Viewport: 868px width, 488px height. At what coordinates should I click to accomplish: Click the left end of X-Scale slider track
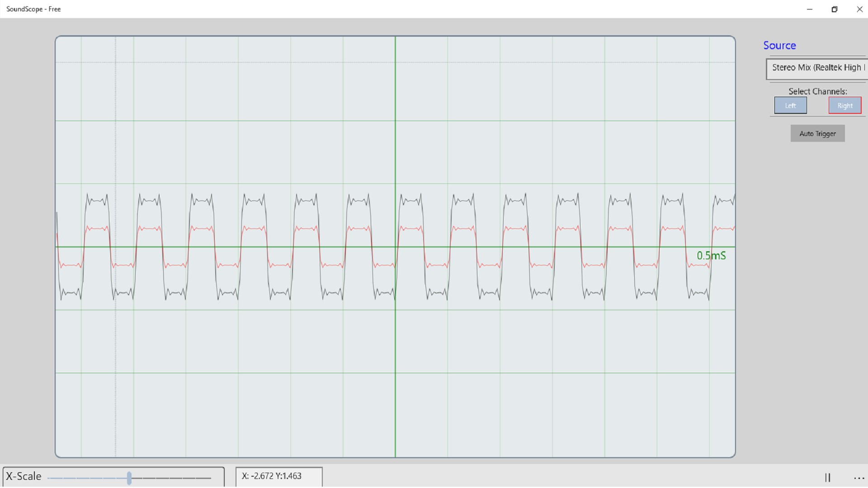(x=49, y=478)
